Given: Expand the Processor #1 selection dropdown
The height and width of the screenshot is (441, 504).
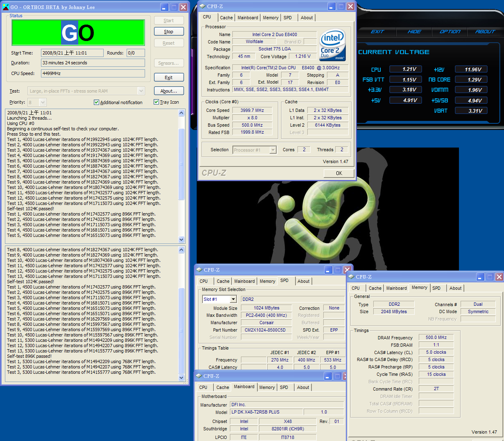Looking at the screenshot, I should (273, 150).
